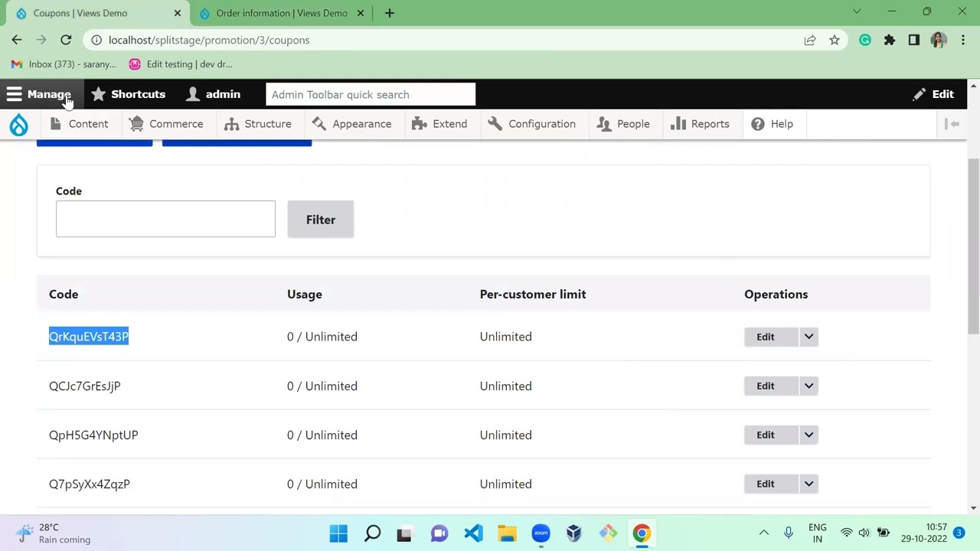This screenshot has width=980, height=551.
Task: Expand operations dropdown for QpH5G4YNptUP
Action: click(x=808, y=435)
